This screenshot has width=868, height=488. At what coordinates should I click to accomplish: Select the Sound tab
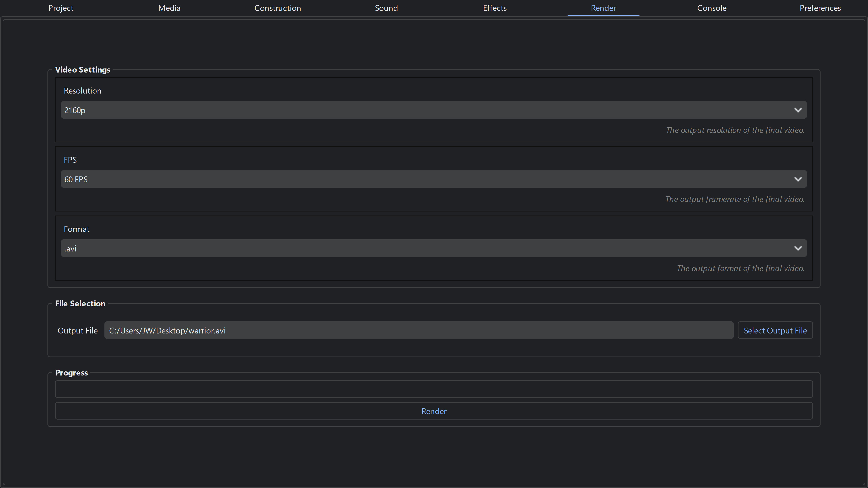[x=386, y=8]
